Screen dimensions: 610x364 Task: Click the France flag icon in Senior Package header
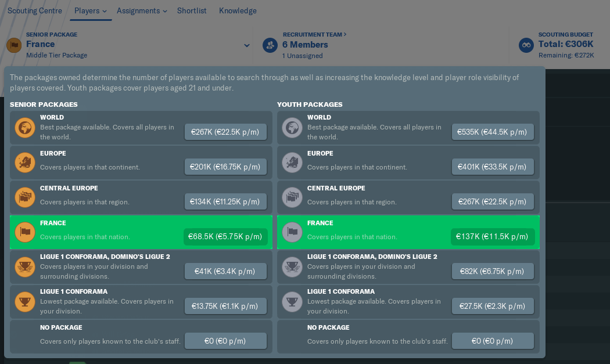click(x=14, y=45)
